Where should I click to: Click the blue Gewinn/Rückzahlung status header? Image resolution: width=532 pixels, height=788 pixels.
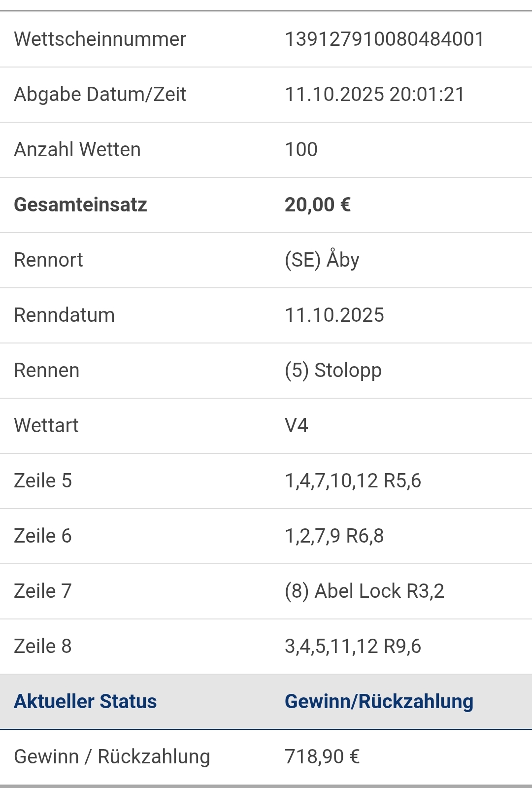click(379, 701)
